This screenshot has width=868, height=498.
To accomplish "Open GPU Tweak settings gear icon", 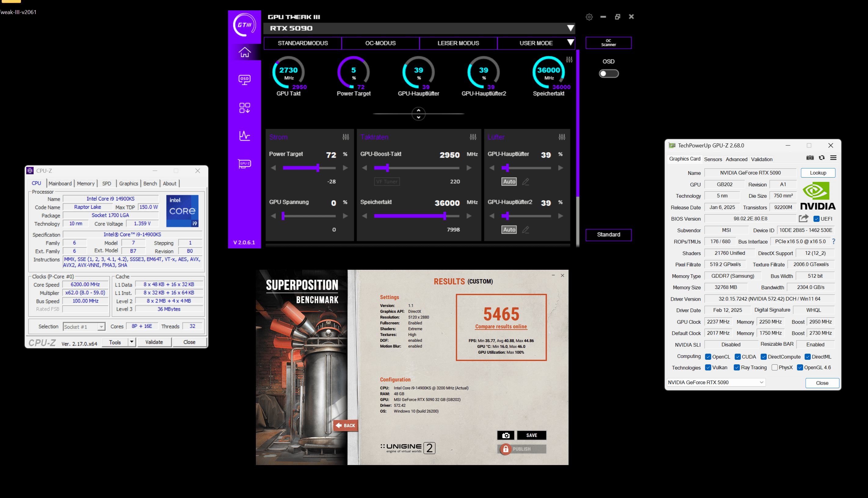I will [589, 17].
